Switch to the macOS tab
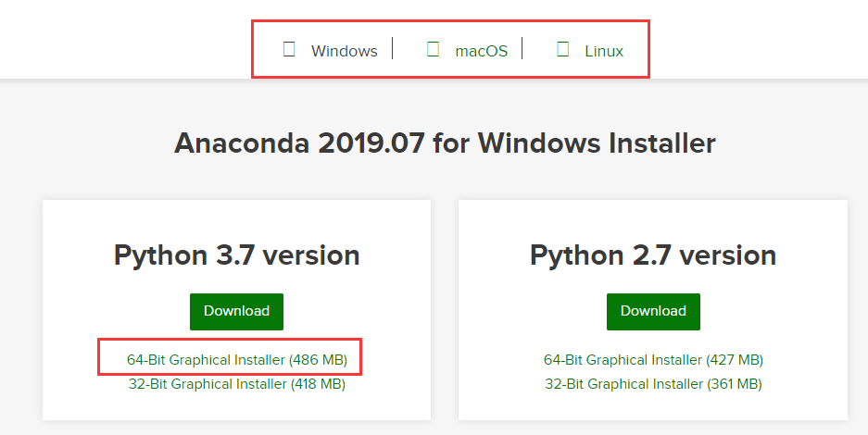Screen dimensions: 868x435 click(x=481, y=51)
